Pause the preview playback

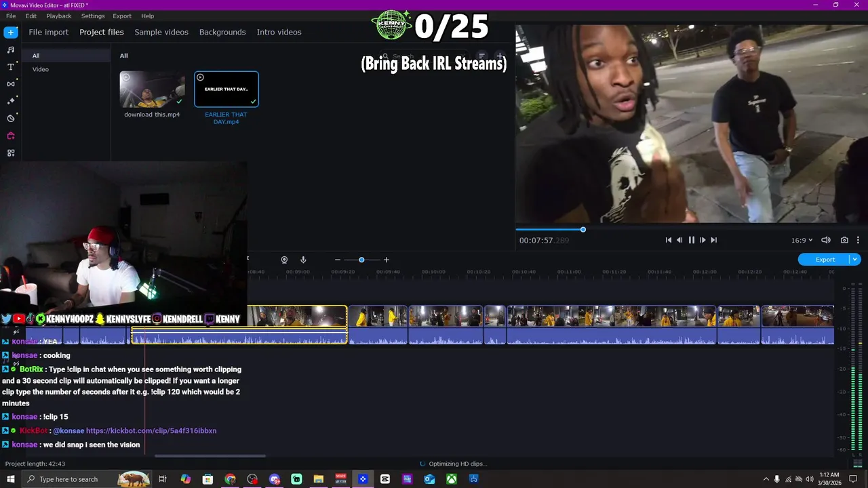[x=691, y=240]
